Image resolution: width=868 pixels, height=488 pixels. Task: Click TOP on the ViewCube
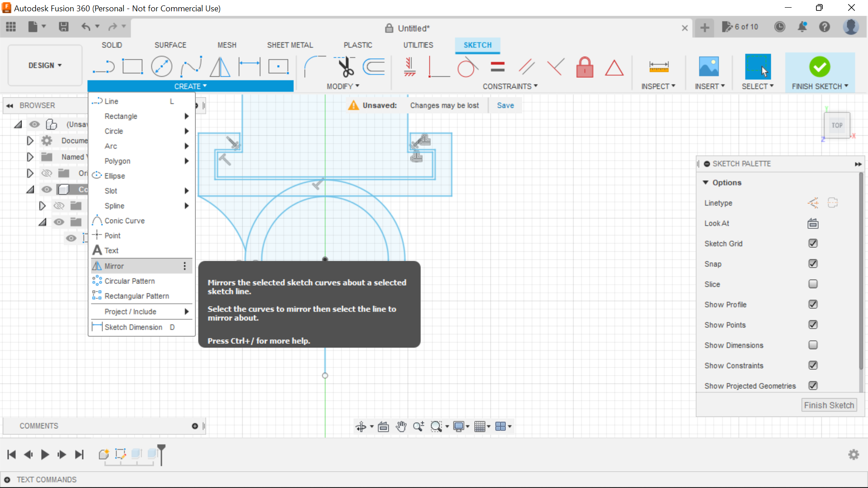click(x=837, y=125)
